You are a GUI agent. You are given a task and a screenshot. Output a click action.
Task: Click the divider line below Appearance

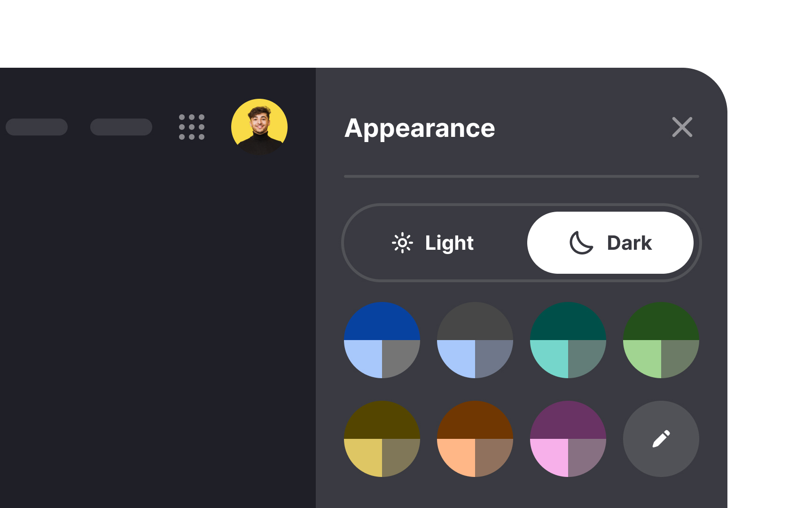pyautogui.click(x=521, y=176)
